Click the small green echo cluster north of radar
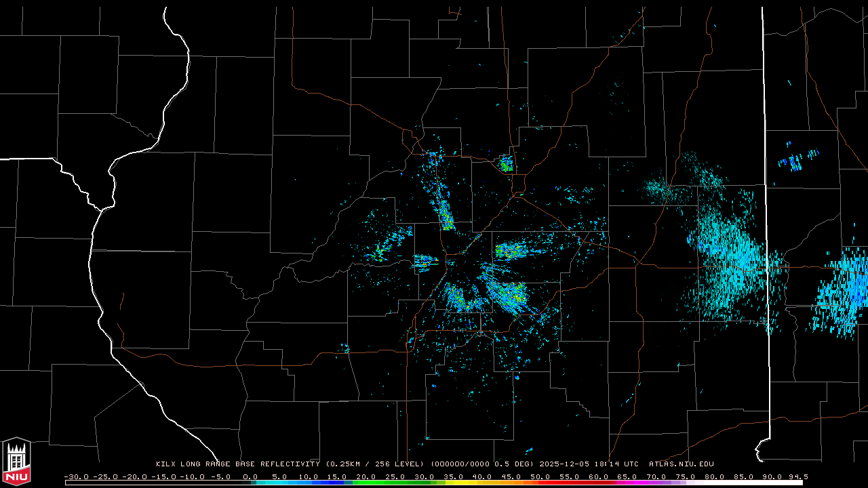 pyautogui.click(x=506, y=163)
